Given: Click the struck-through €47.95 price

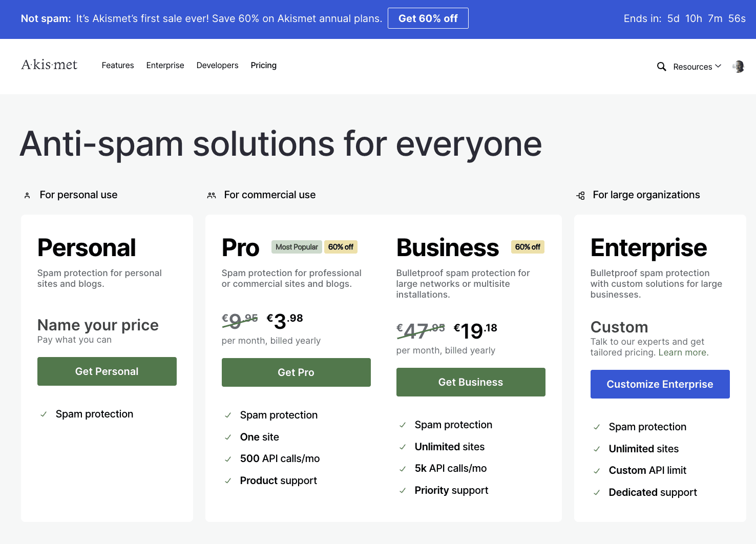Looking at the screenshot, I should tap(421, 331).
